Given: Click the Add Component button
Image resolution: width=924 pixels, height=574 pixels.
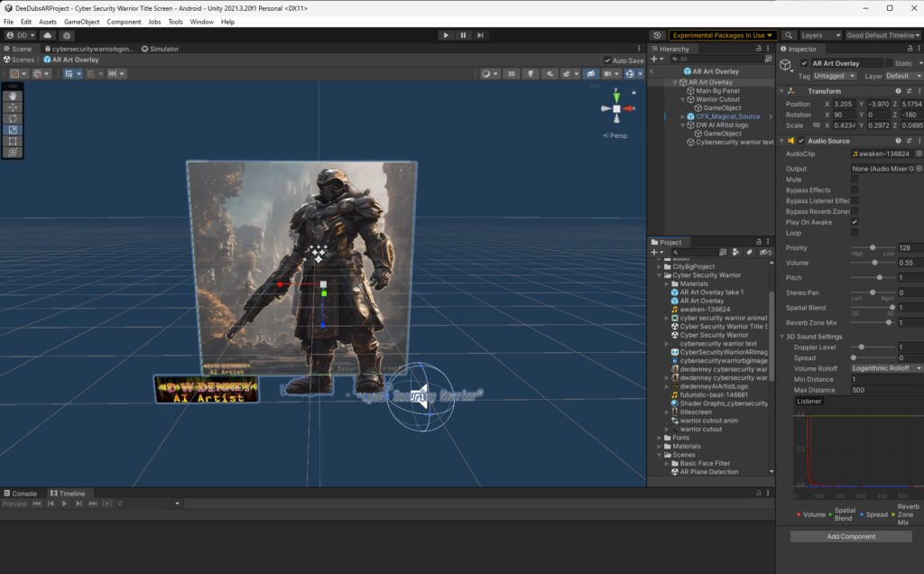Looking at the screenshot, I should (x=851, y=536).
